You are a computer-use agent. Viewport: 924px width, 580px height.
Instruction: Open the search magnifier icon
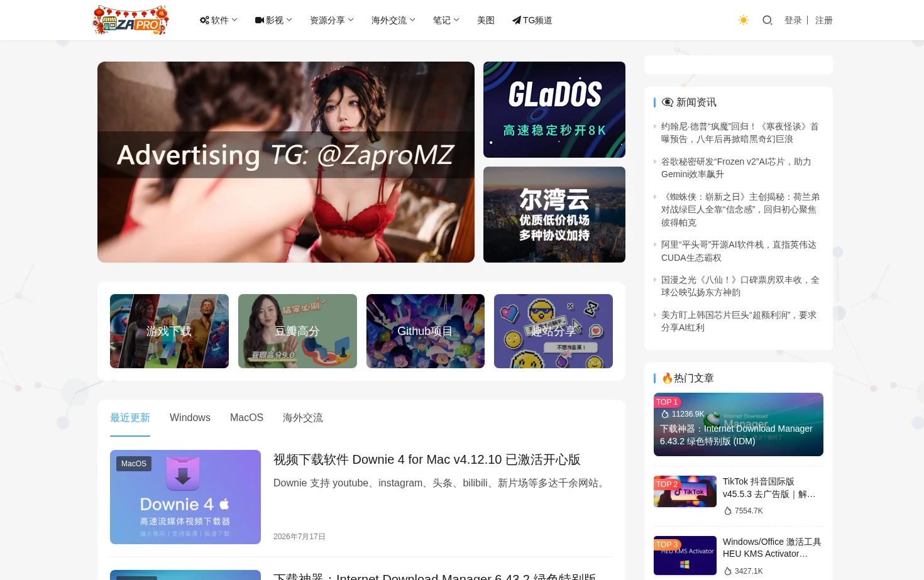(767, 20)
